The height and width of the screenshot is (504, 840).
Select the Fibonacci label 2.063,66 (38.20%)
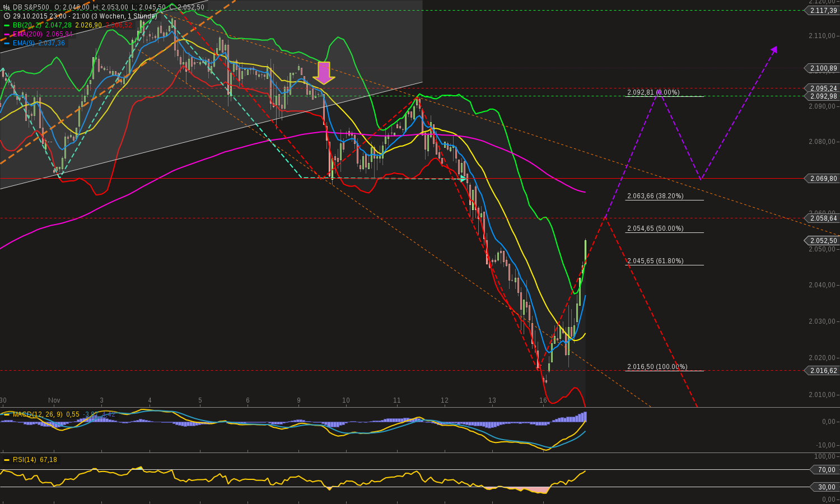click(x=655, y=196)
